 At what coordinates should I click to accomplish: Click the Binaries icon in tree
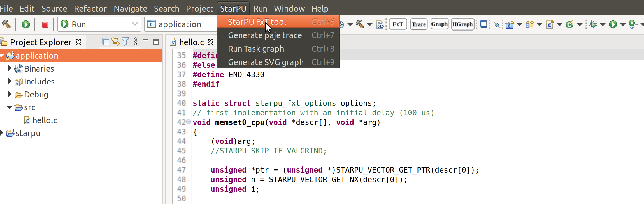(x=18, y=68)
